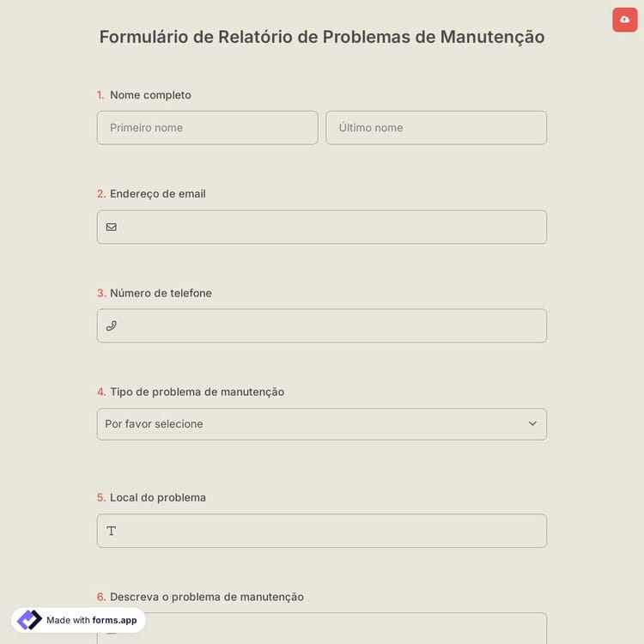Click the red cloud icon button
The height and width of the screenshot is (644, 644).
(624, 19)
